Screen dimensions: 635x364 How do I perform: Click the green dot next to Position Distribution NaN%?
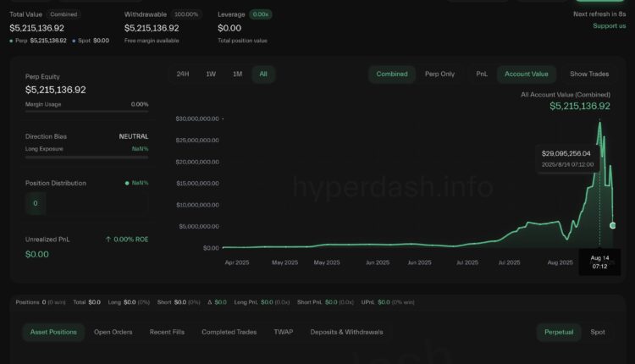(x=127, y=183)
